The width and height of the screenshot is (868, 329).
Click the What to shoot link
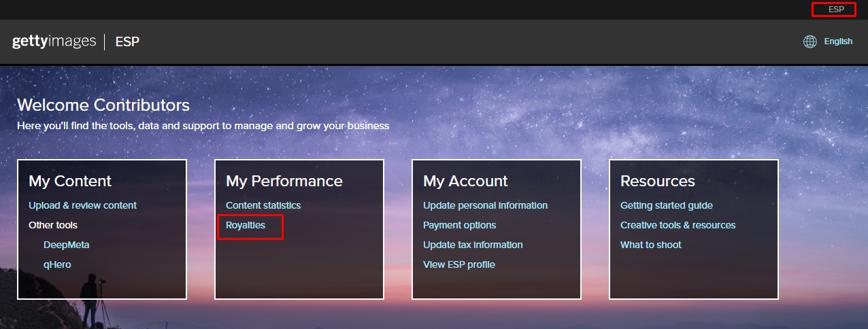(650, 245)
